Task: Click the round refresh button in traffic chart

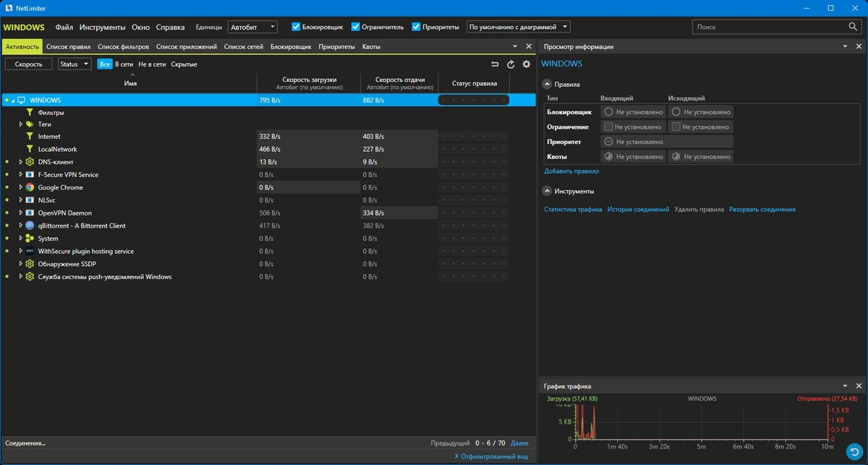Action: [x=856, y=451]
